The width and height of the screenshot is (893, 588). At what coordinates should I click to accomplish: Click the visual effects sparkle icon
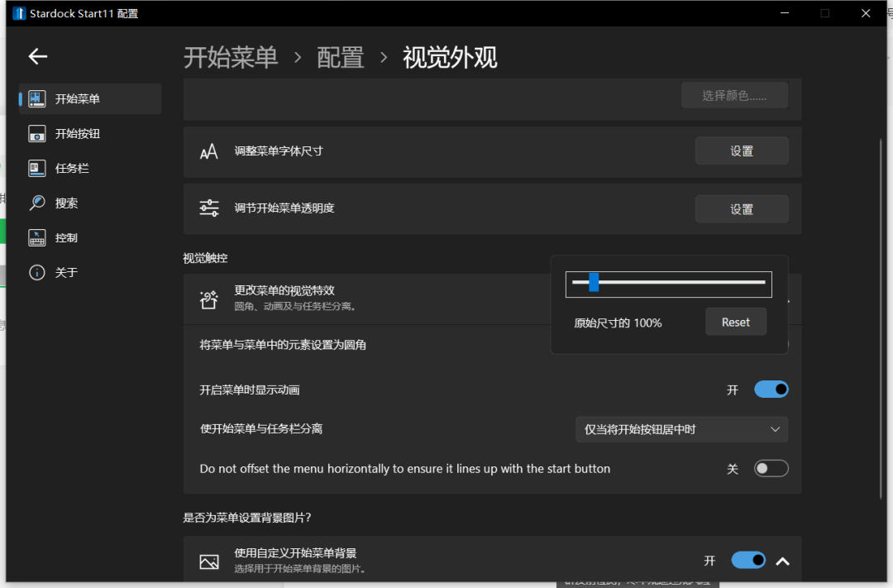coord(209,299)
